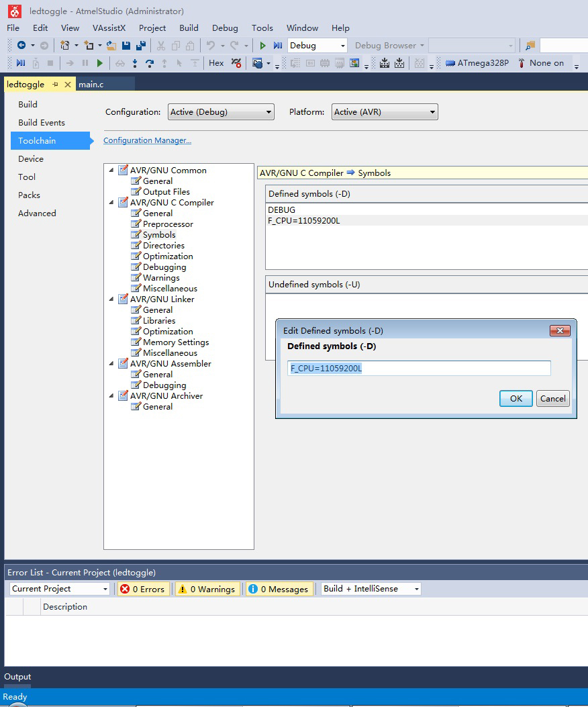The height and width of the screenshot is (707, 588).
Task: Open the Tools menu
Action: pyautogui.click(x=262, y=28)
